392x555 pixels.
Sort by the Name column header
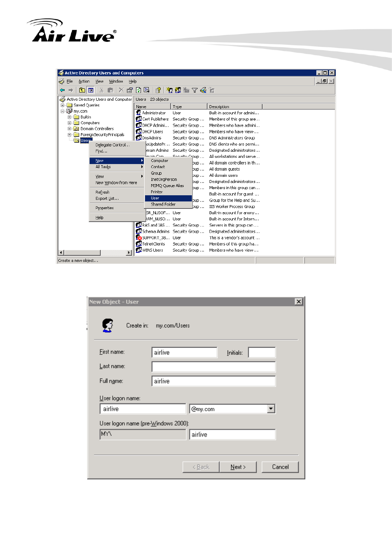(x=152, y=106)
